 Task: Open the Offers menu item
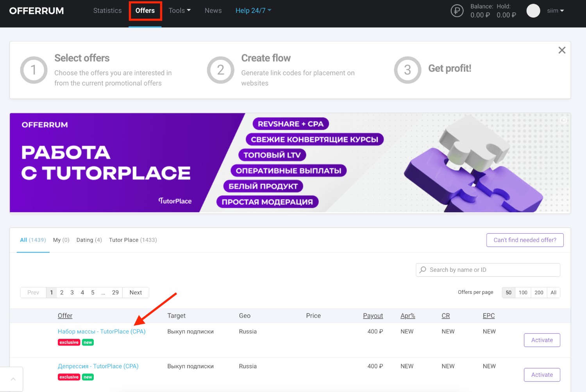click(145, 11)
